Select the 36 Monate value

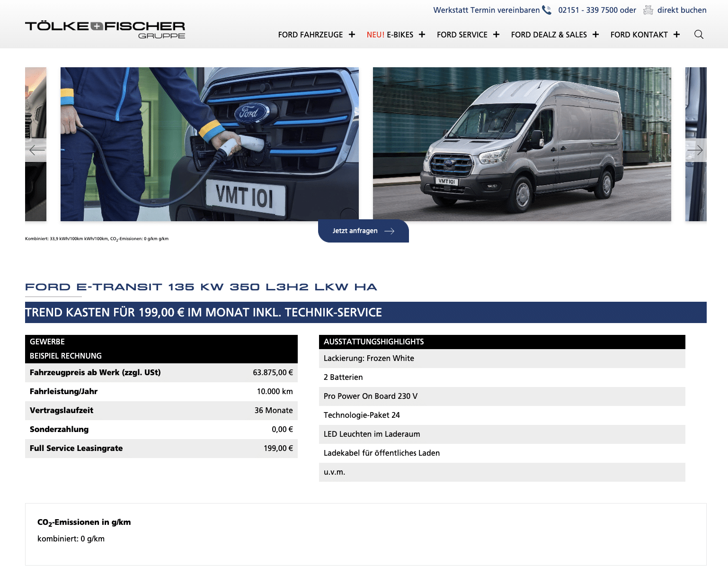(x=274, y=410)
